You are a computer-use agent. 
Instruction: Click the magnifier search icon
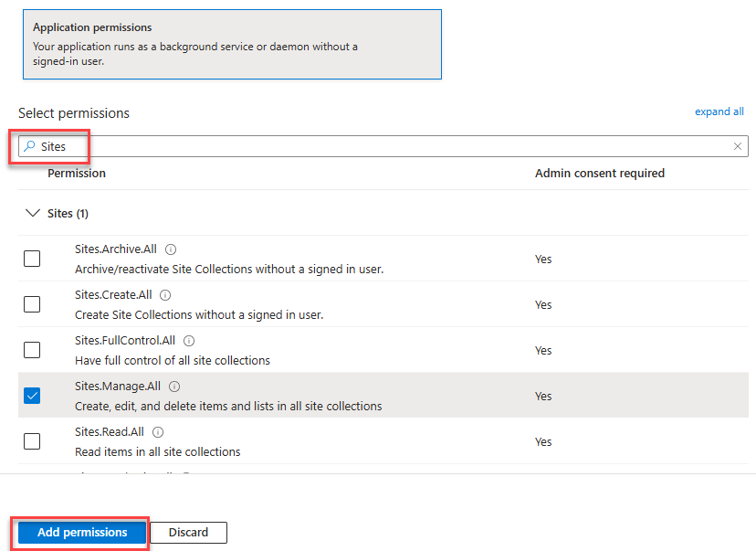[x=30, y=146]
